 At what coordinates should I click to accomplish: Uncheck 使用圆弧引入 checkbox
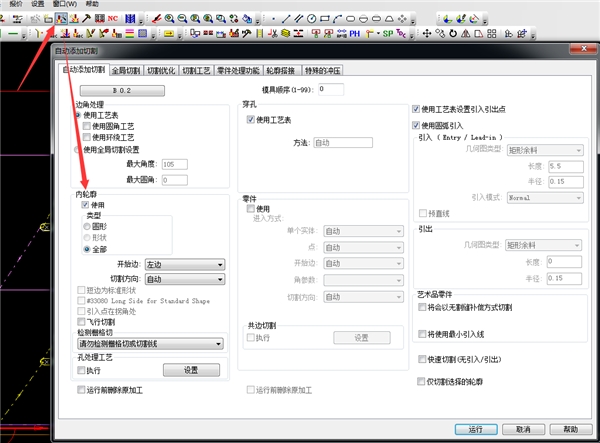tap(416, 125)
